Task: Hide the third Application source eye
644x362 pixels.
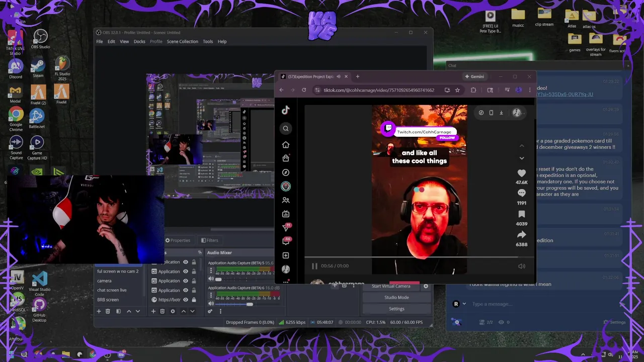Action: [186, 281]
